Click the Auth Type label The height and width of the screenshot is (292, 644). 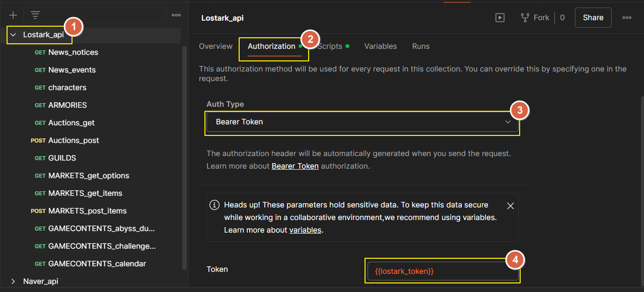pyautogui.click(x=225, y=104)
